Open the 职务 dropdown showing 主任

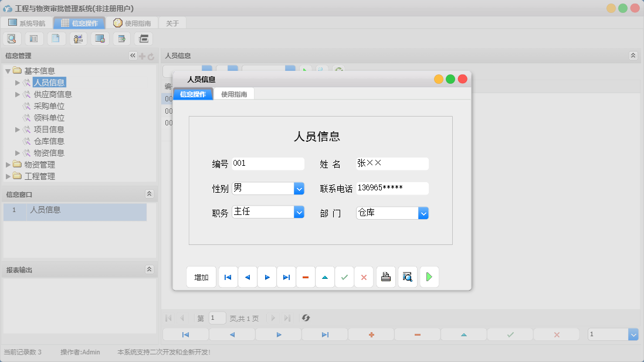pos(299,213)
